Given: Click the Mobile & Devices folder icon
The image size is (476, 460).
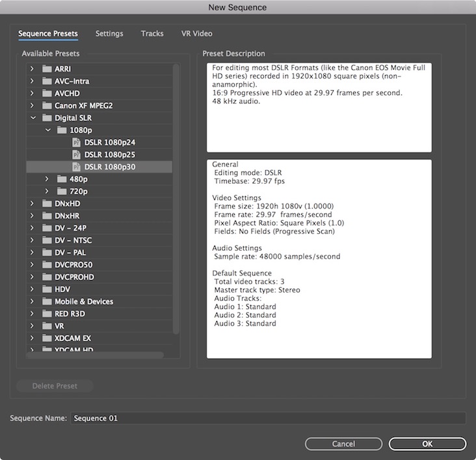Looking at the screenshot, I should click(x=47, y=301).
